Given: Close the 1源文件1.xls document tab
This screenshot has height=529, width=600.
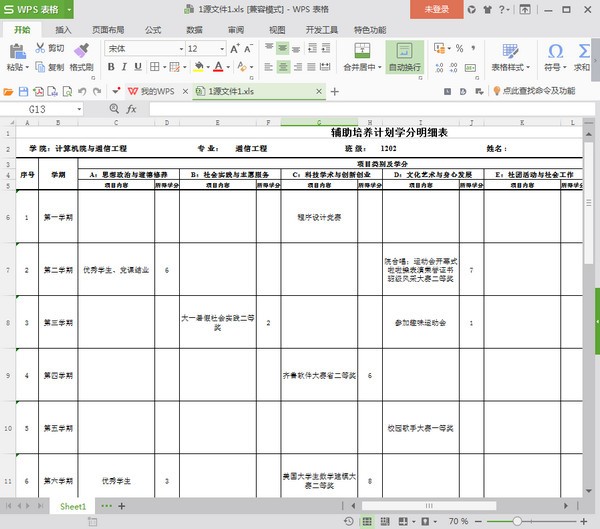Looking at the screenshot, I should pos(318,91).
